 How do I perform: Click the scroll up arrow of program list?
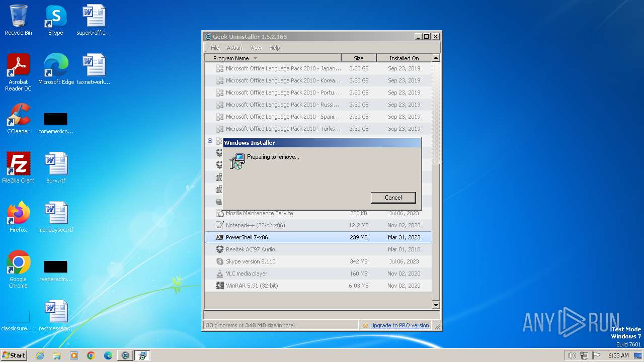[x=436, y=58]
